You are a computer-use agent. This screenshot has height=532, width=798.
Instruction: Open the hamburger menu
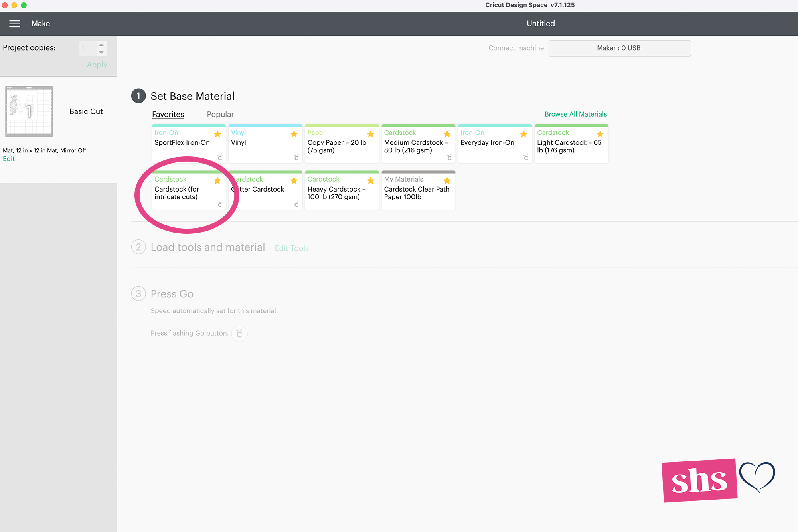[15, 24]
